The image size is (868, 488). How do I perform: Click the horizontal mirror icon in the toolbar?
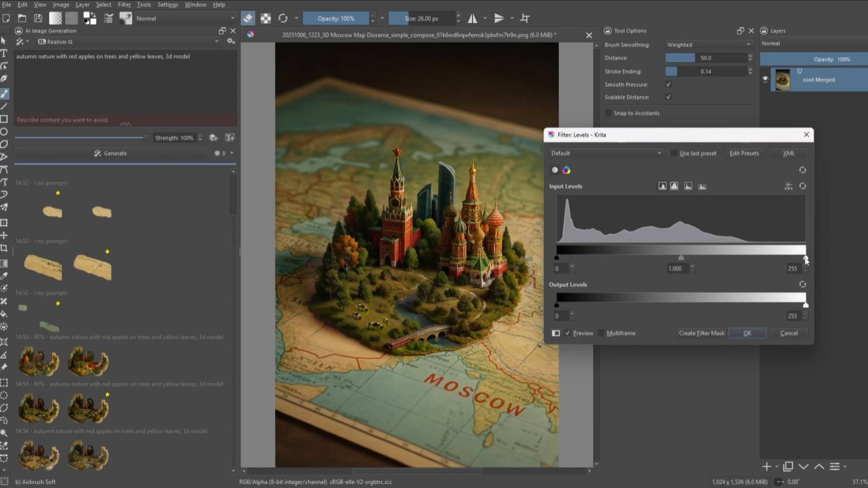(x=473, y=18)
